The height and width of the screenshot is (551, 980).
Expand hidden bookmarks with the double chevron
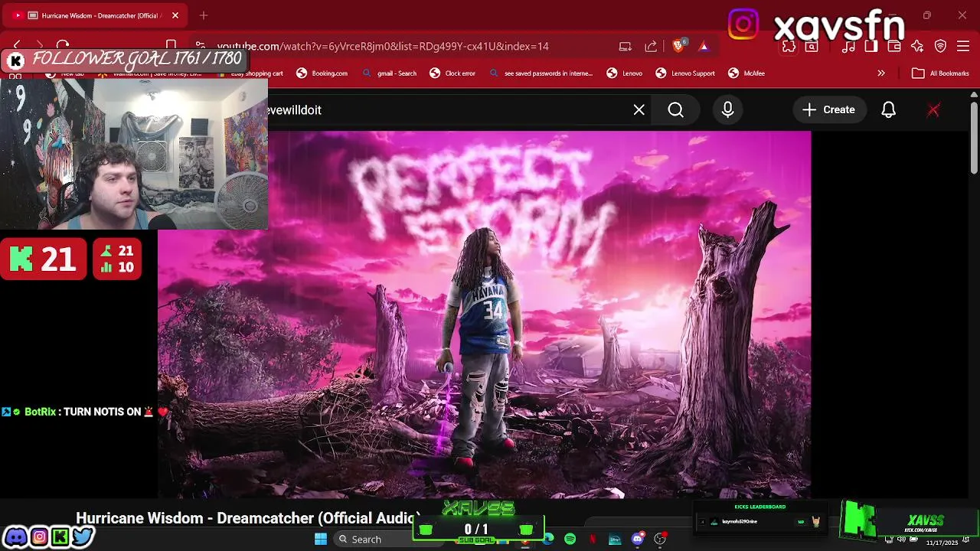[881, 73]
